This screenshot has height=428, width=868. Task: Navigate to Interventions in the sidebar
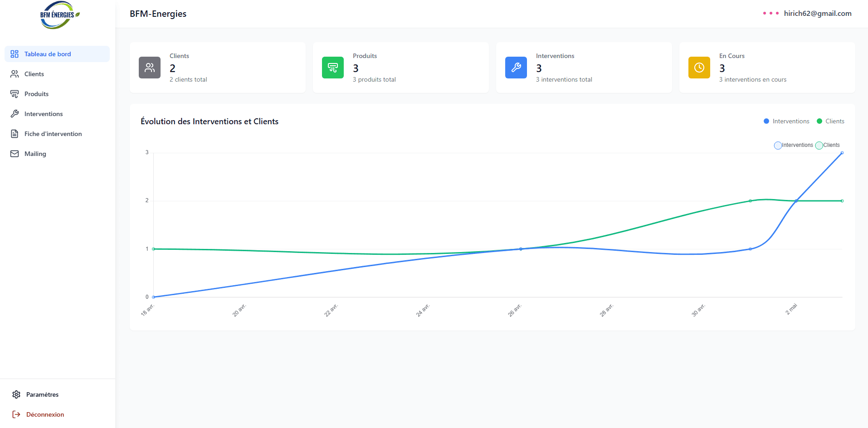[x=44, y=114]
